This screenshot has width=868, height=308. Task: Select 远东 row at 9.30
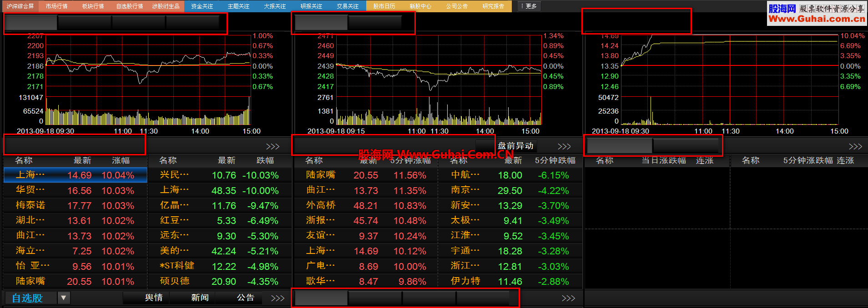click(220, 236)
